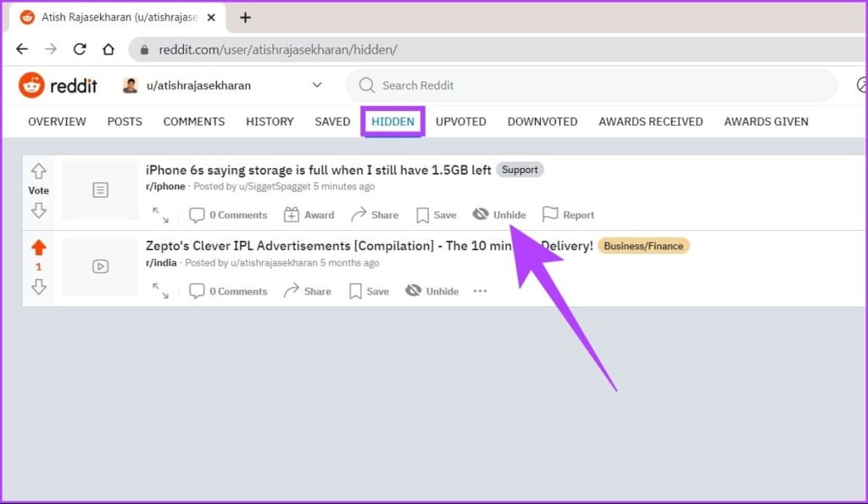Report the iPhone 6s storage post
The image size is (868, 504).
569,215
